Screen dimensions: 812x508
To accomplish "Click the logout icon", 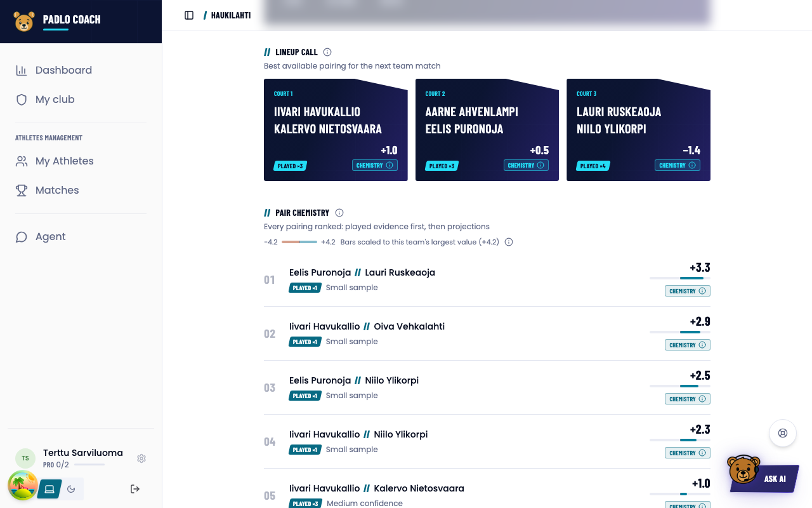I will [x=135, y=489].
